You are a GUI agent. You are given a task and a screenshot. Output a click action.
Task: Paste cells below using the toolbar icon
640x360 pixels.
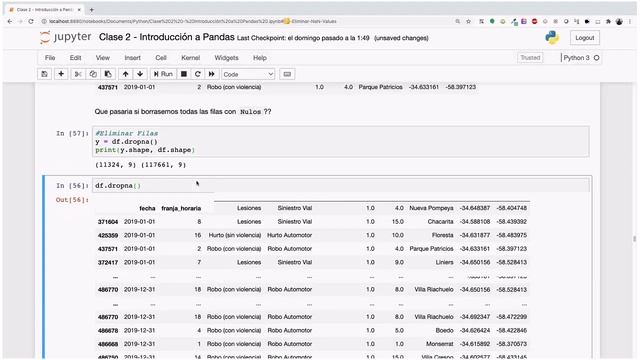pos(108,74)
